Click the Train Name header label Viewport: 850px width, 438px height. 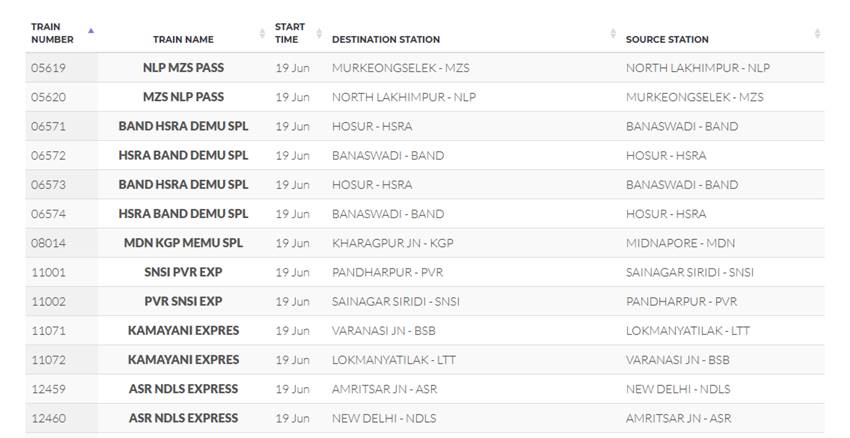pos(183,40)
